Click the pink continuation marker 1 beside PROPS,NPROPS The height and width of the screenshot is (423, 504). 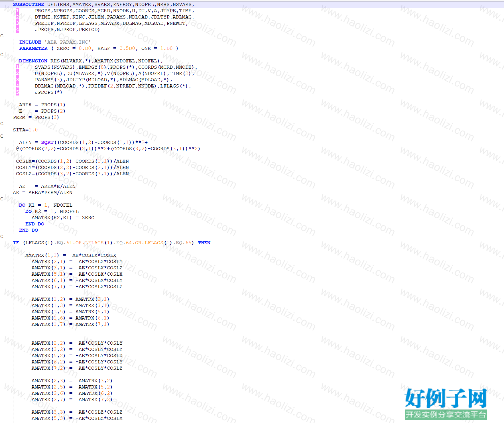(17, 11)
